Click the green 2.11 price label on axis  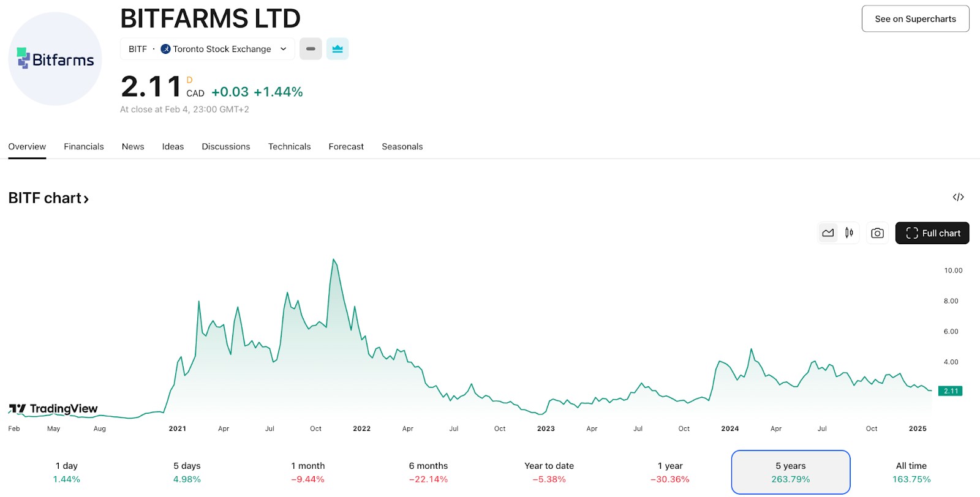tap(951, 391)
